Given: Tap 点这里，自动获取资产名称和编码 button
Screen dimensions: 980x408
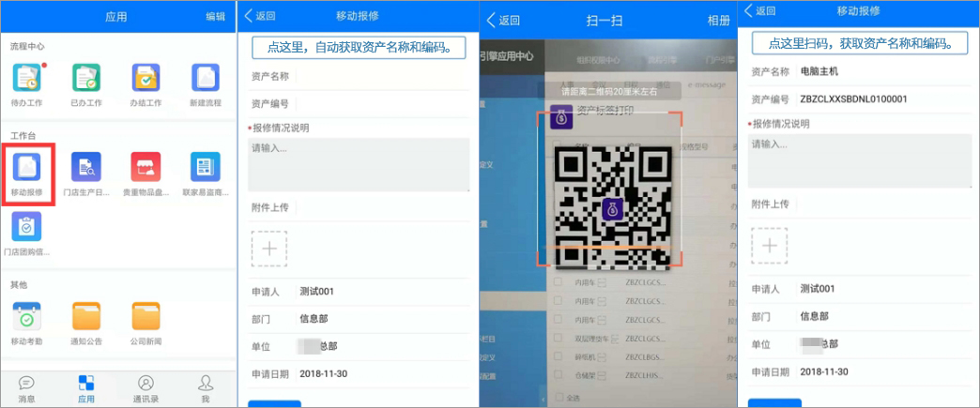Looking at the screenshot, I should [x=359, y=48].
